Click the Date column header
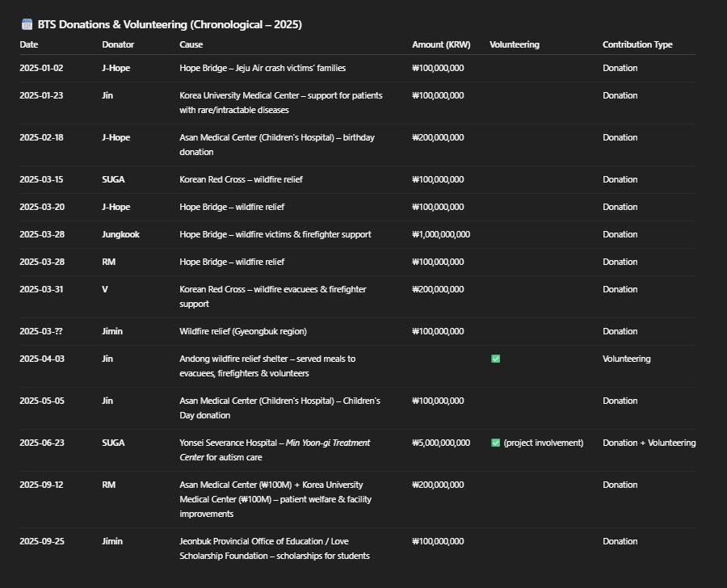Viewport: 727px width, 588px height. pyautogui.click(x=29, y=44)
